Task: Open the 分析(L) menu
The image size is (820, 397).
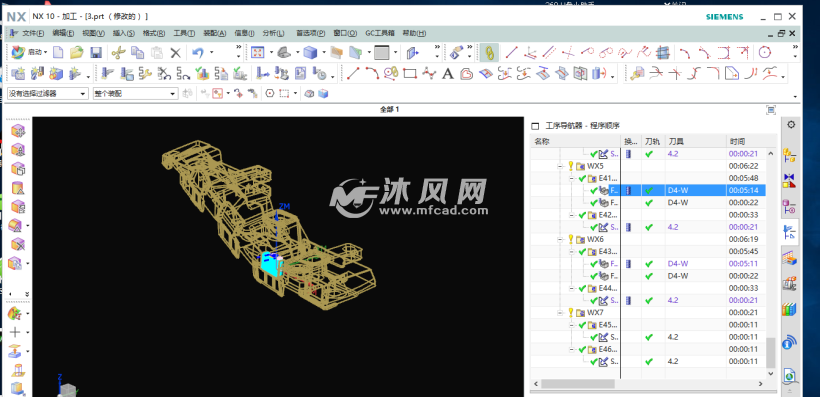Action: tap(274, 33)
